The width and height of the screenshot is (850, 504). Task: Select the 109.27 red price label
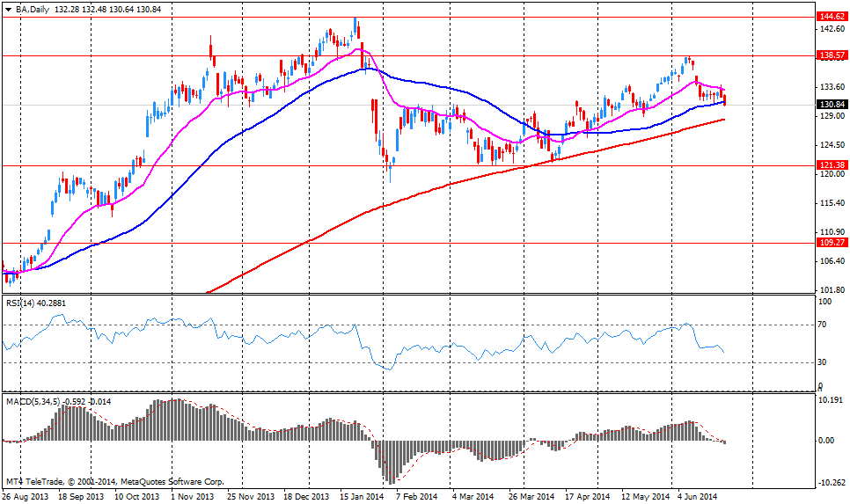tap(832, 242)
